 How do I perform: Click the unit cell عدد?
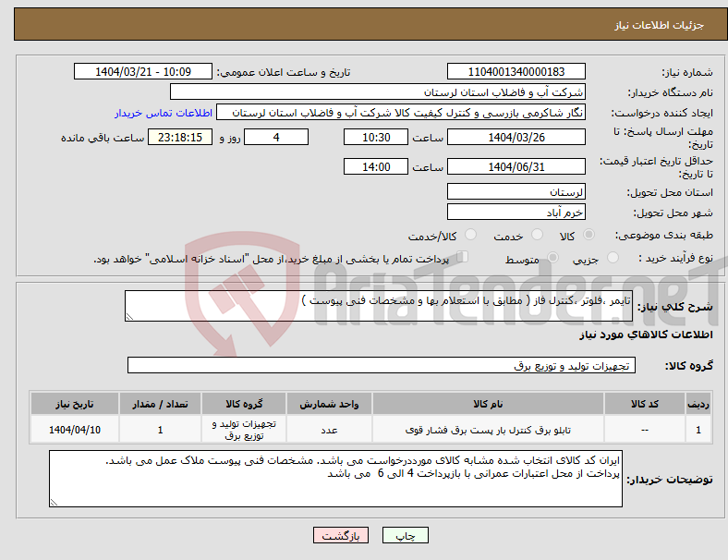(x=329, y=430)
